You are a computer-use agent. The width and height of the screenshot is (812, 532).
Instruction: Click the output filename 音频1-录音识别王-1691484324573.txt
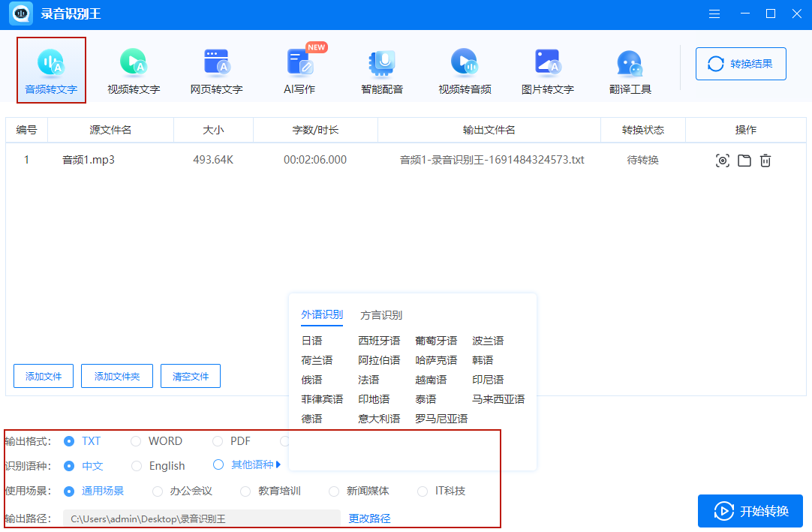[492, 160]
